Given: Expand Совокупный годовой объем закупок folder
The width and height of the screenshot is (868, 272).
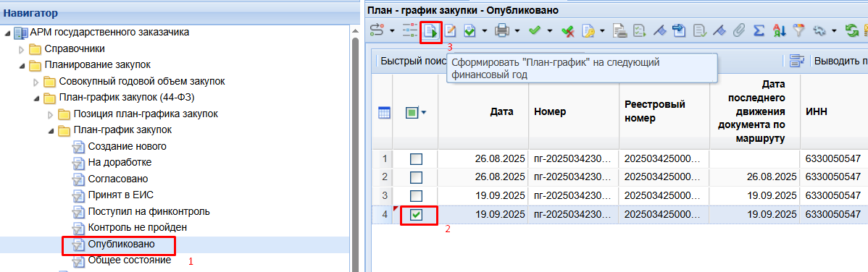Looking at the screenshot, I should click(36, 82).
